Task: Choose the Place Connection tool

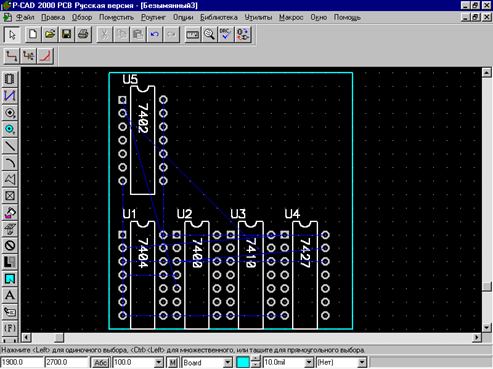Action: (10, 96)
